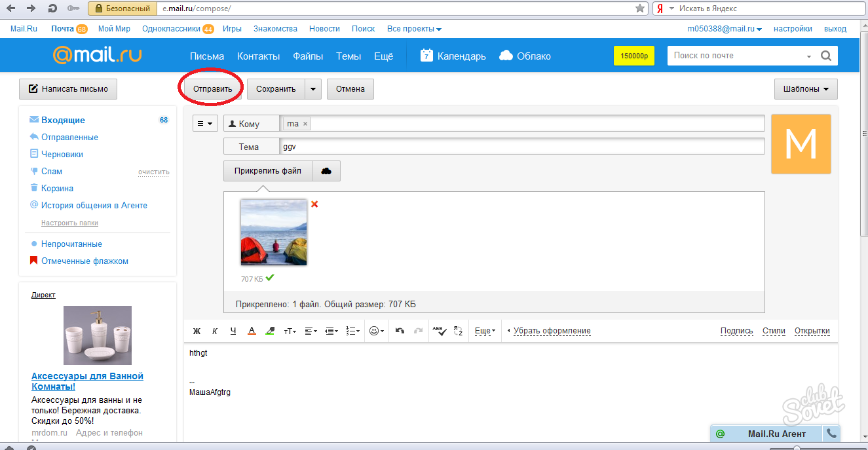
Task: Expand the Save button dropdown arrow
Action: [x=314, y=89]
